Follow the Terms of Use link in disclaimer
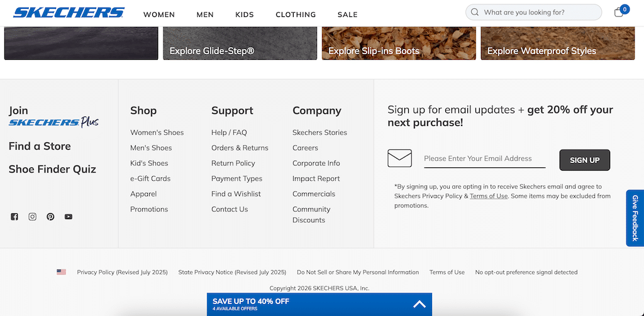Screen dimensions: 644x316 489,196
